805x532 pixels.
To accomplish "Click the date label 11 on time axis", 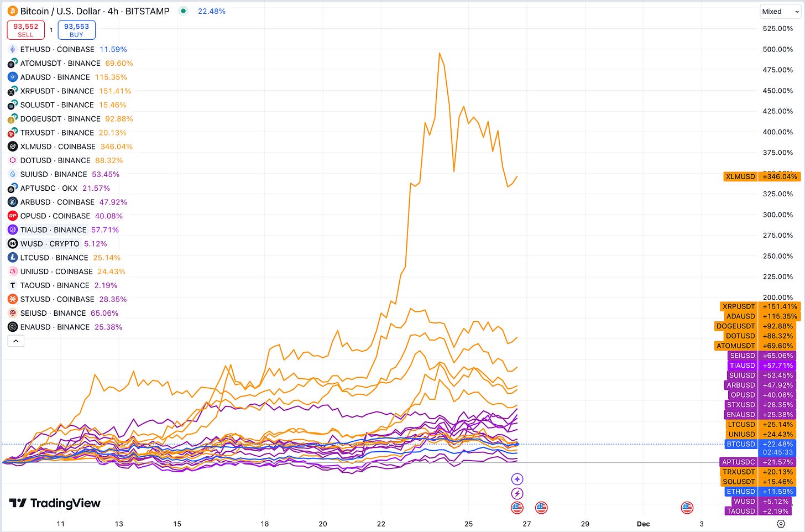I will pos(60,524).
